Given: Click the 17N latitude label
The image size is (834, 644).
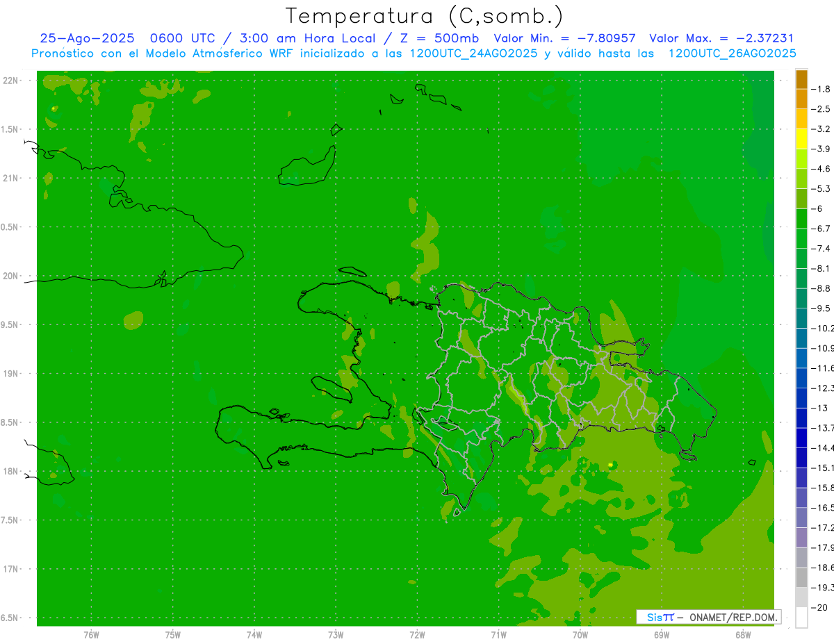Looking at the screenshot, I should pyautogui.click(x=11, y=570).
